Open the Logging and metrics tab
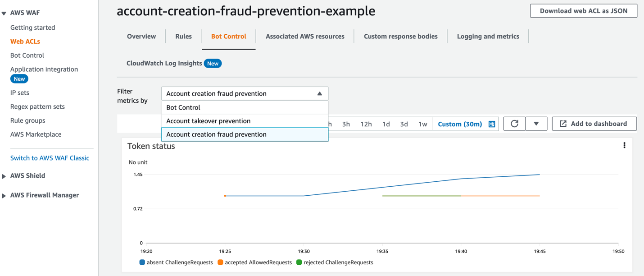This screenshot has height=276, width=644. click(487, 36)
